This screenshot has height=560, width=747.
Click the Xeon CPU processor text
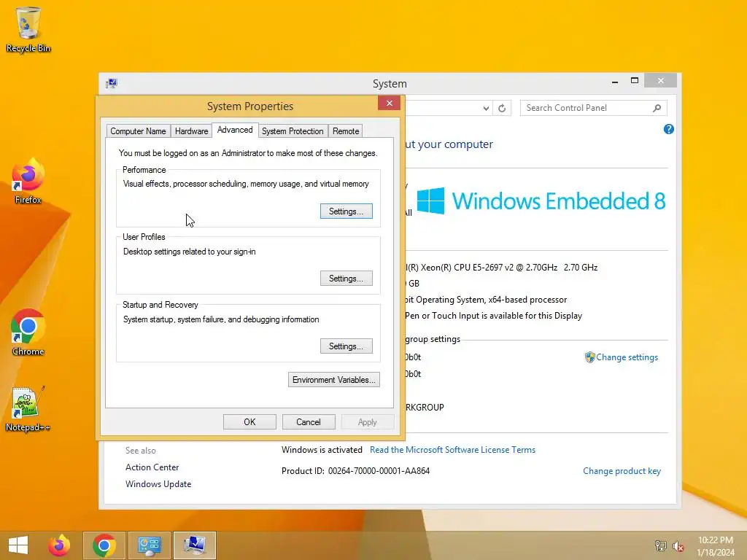tap(501, 268)
